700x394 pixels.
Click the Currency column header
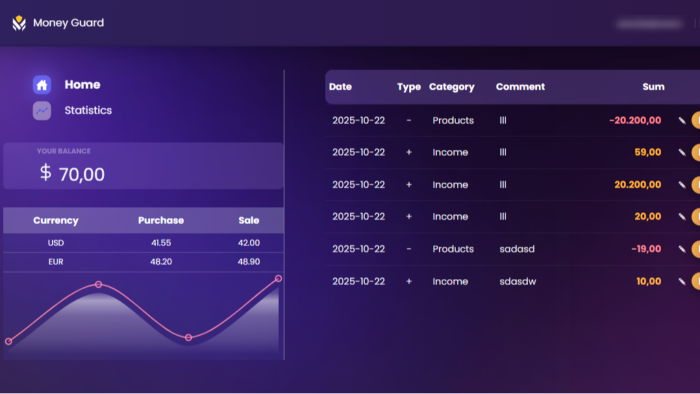point(56,220)
